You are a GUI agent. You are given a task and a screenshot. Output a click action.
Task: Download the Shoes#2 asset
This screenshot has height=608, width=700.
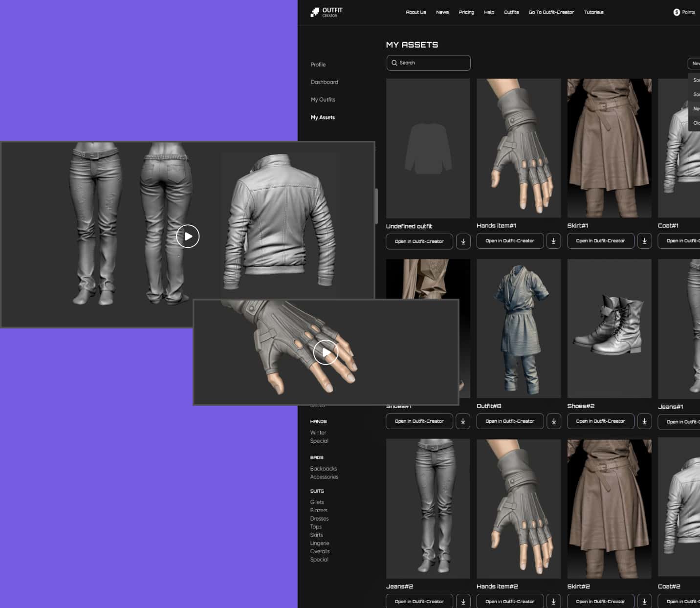644,421
